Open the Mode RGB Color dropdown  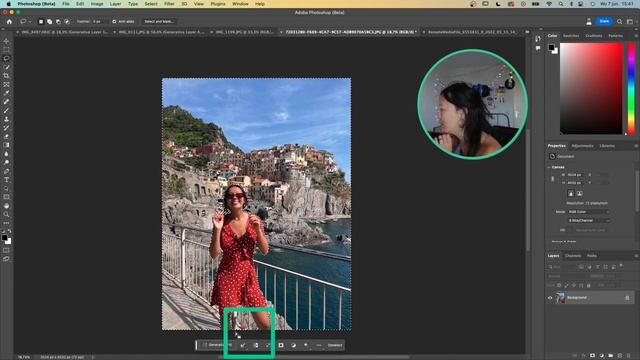point(589,212)
